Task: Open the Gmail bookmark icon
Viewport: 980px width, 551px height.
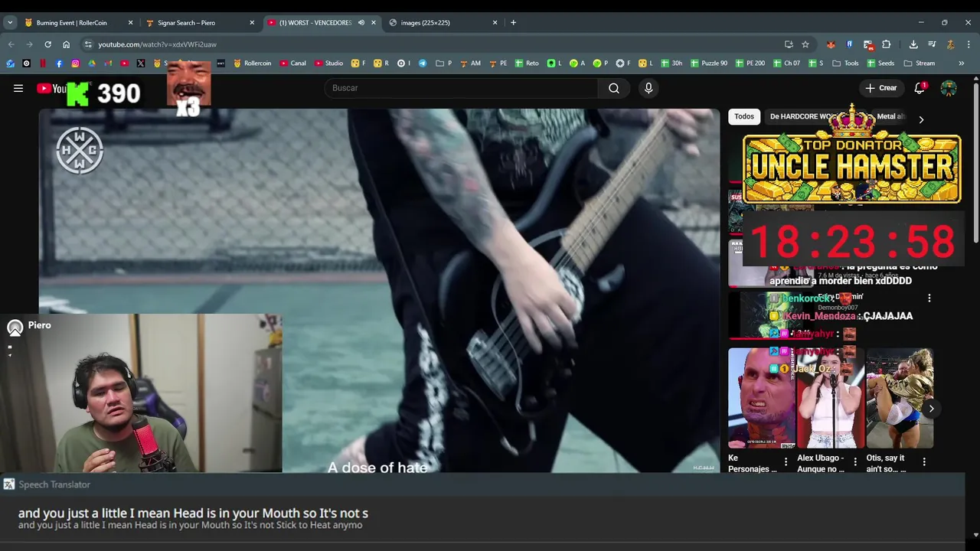Action: click(108, 64)
